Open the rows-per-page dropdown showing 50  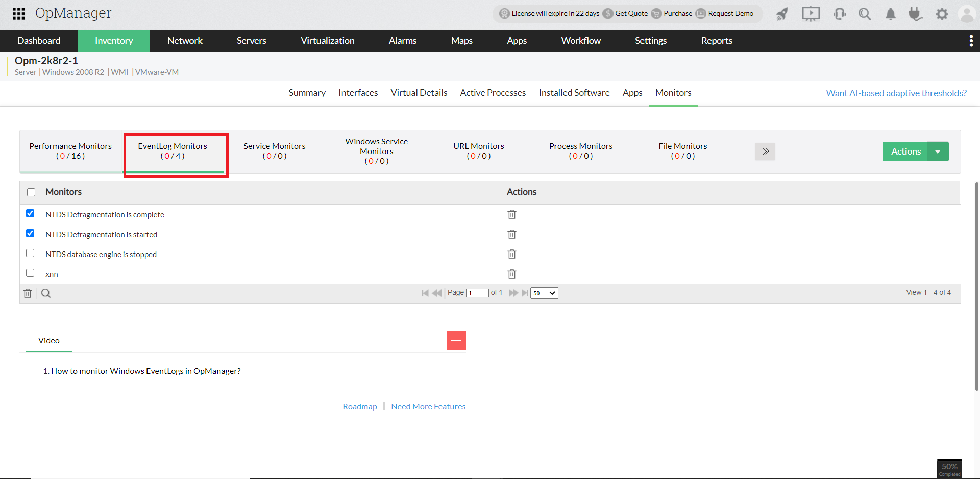(544, 293)
